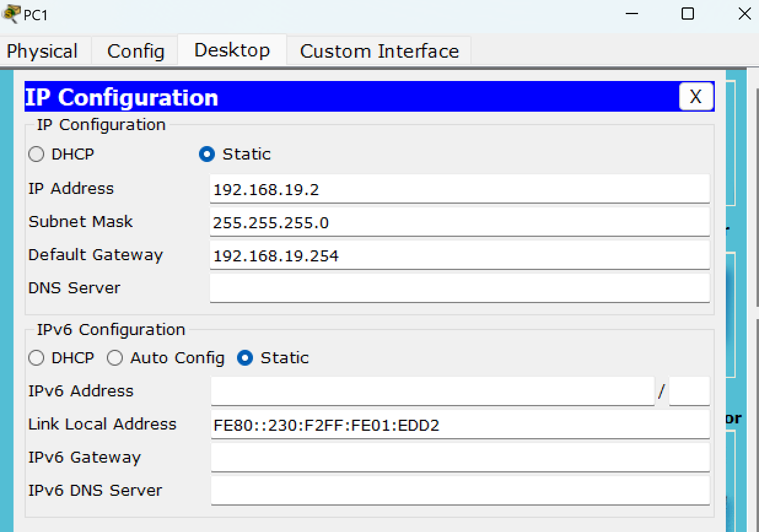Click the Subnet Mask input field
Screen dimensions: 759x532
pyautogui.click(x=460, y=222)
